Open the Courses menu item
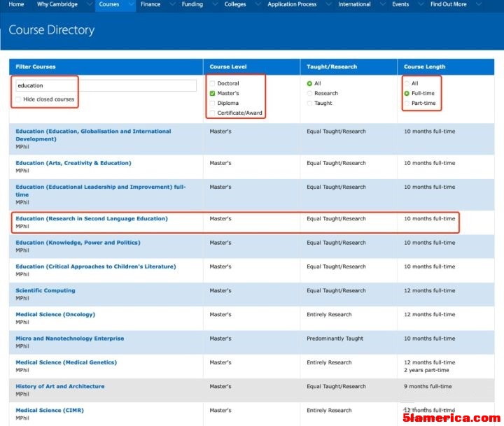The image size is (504, 426). (109, 4)
